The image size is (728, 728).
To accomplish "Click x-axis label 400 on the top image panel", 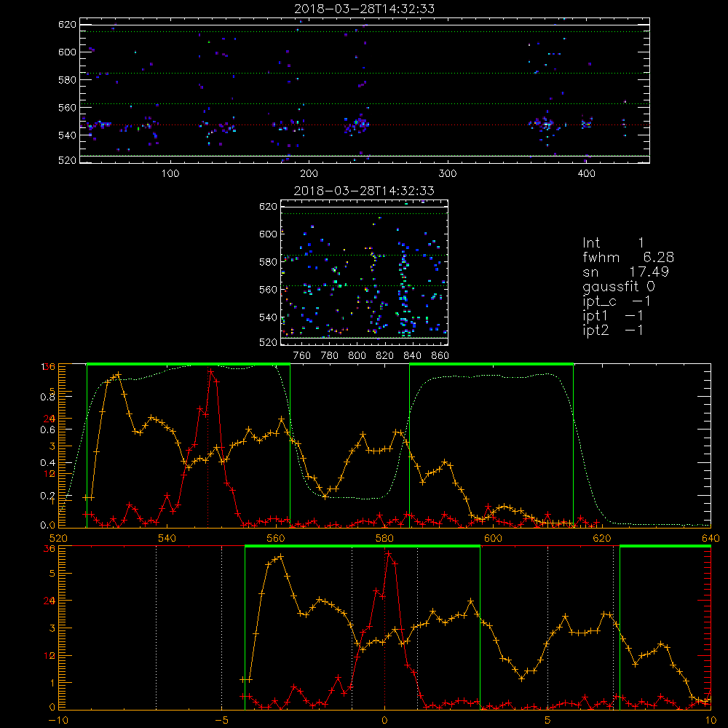I will [586, 174].
